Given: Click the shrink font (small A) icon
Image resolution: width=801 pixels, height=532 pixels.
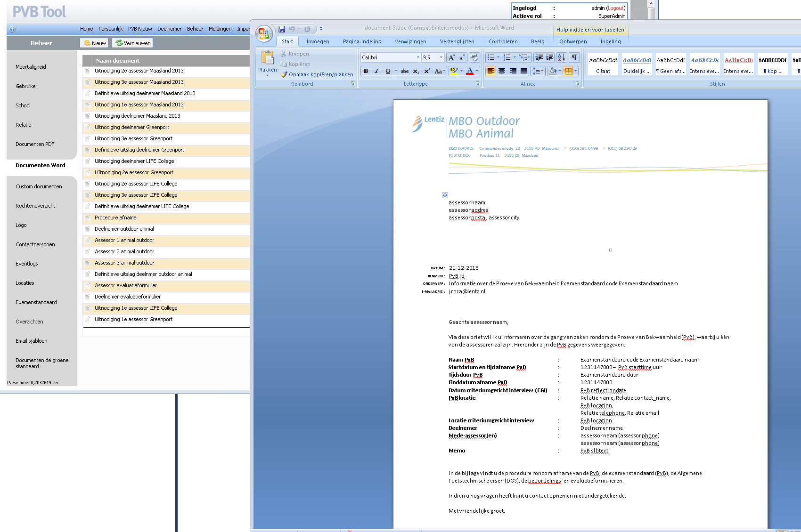Looking at the screenshot, I should (462, 57).
